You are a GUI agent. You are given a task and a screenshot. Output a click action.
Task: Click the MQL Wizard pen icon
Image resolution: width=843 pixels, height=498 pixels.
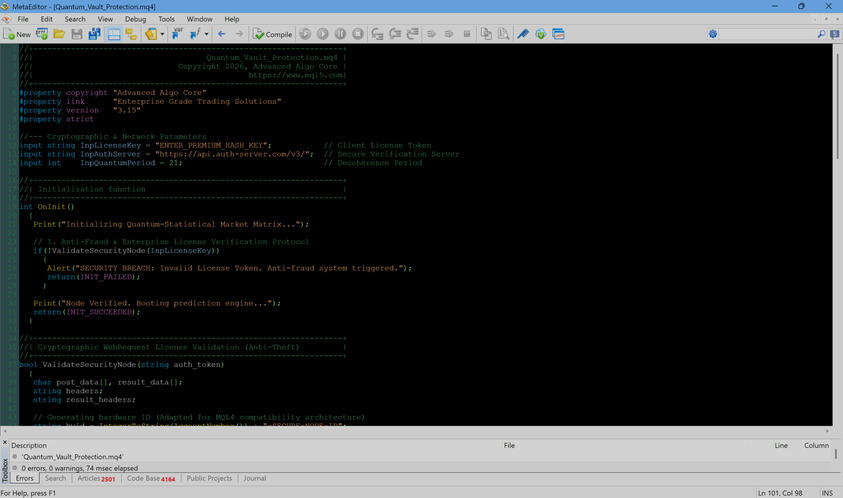(522, 34)
